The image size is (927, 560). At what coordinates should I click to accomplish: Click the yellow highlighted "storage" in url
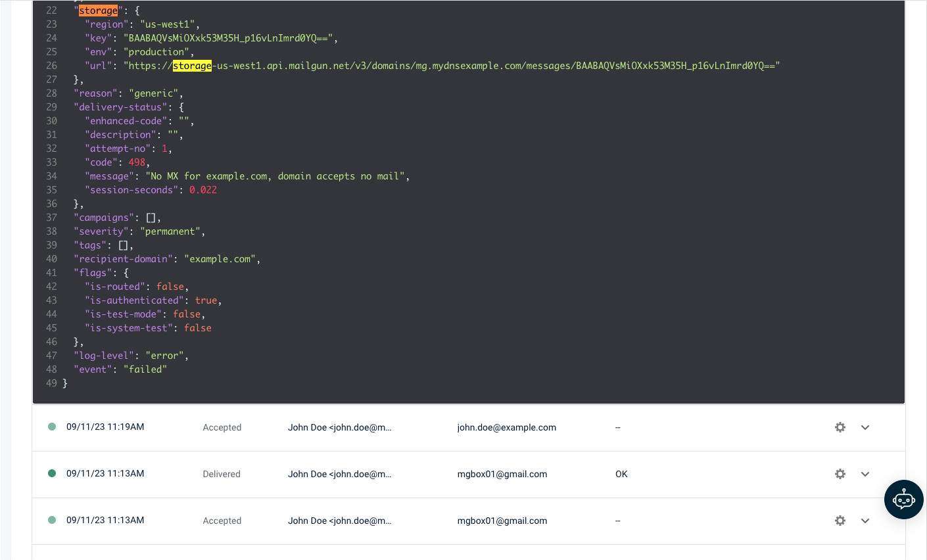coord(192,66)
